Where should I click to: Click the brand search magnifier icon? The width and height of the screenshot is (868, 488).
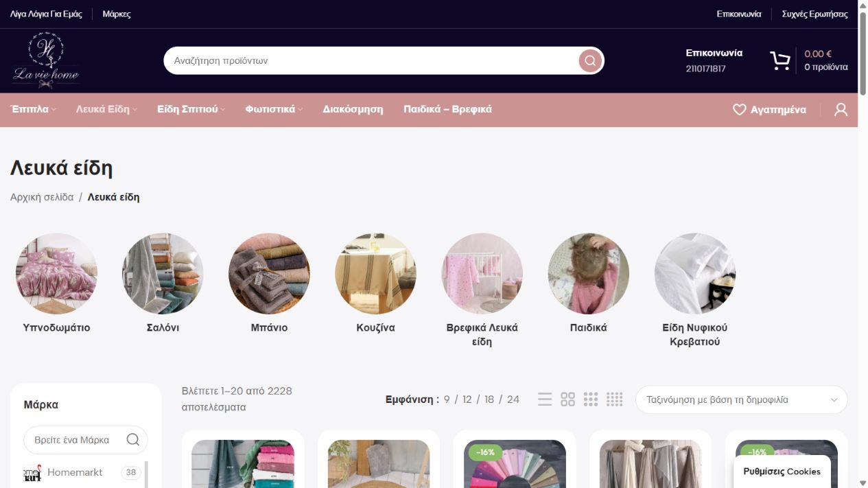(x=133, y=440)
